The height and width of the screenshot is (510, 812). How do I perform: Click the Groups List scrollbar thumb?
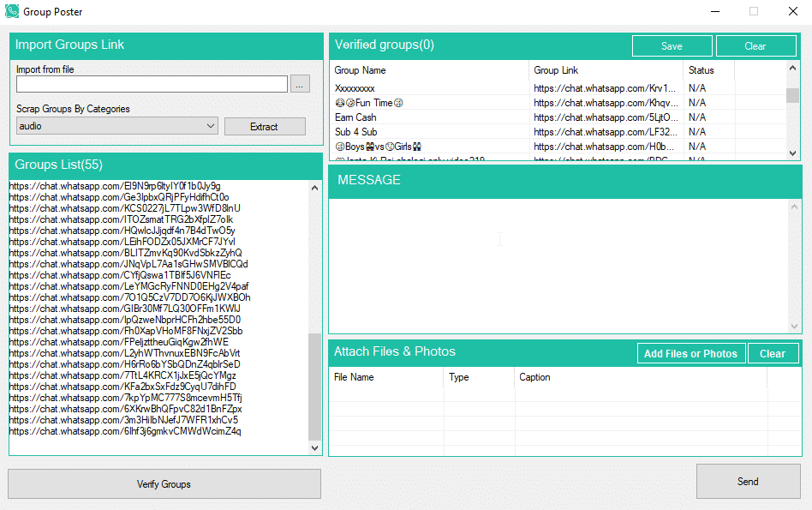315,387
